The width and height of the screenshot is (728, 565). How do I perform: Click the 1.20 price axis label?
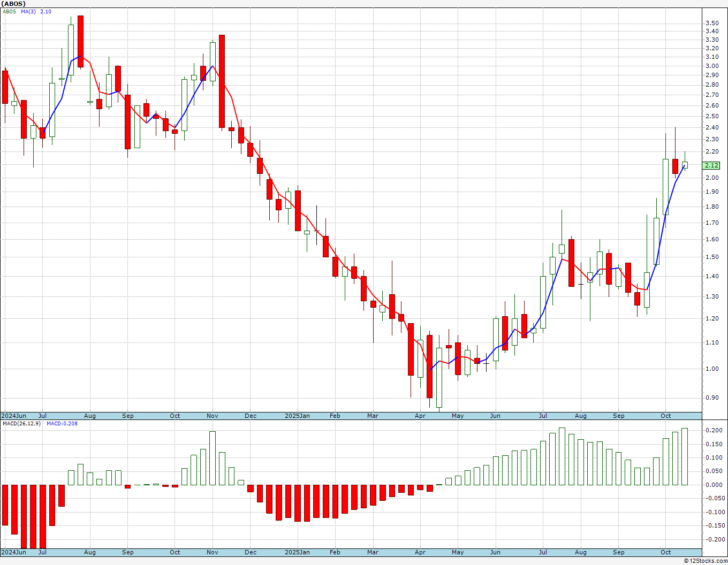coord(712,318)
